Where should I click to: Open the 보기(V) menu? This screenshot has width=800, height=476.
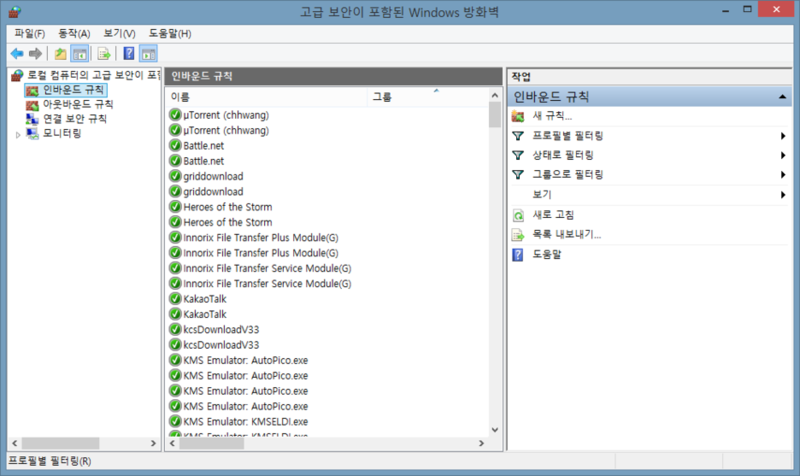(119, 34)
